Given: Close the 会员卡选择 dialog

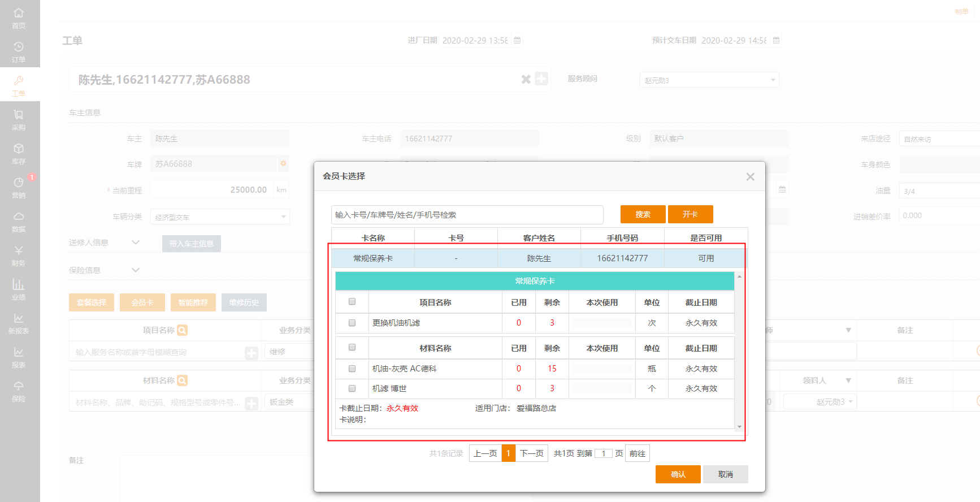Looking at the screenshot, I should tap(750, 177).
